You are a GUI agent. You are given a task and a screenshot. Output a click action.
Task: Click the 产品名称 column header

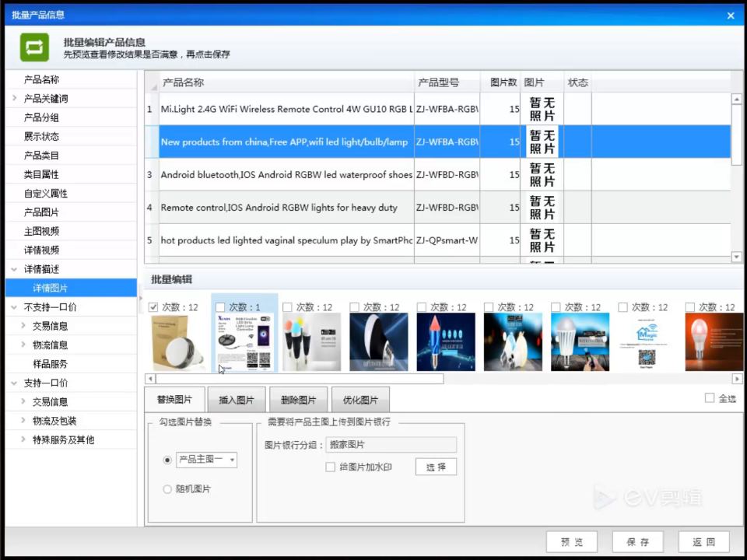[286, 82]
